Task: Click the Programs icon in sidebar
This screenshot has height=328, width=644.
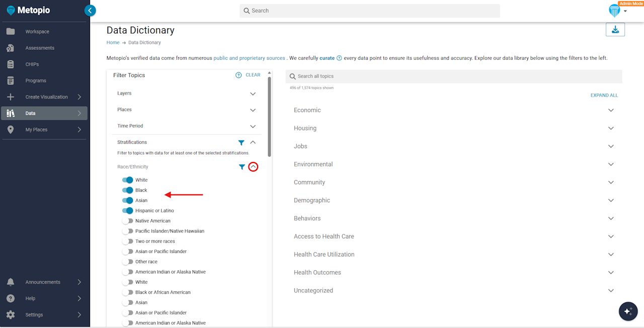Action: (x=11, y=80)
